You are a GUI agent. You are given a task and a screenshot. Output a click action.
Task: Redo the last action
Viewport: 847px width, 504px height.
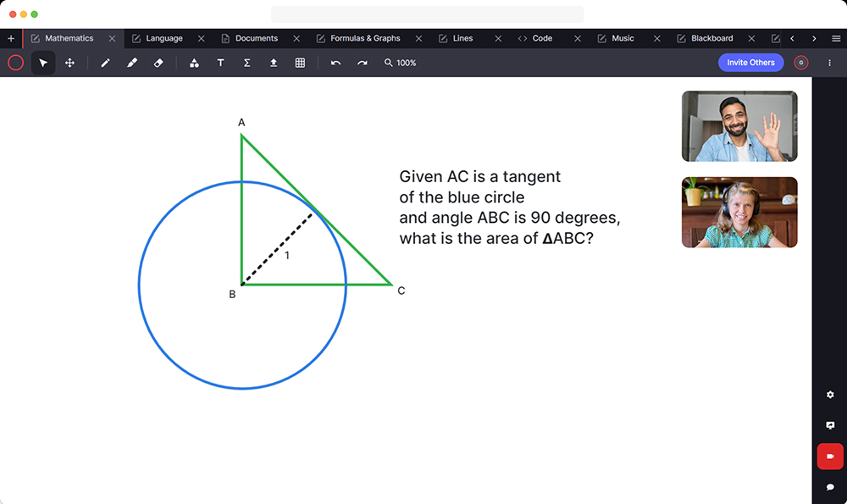[363, 63]
